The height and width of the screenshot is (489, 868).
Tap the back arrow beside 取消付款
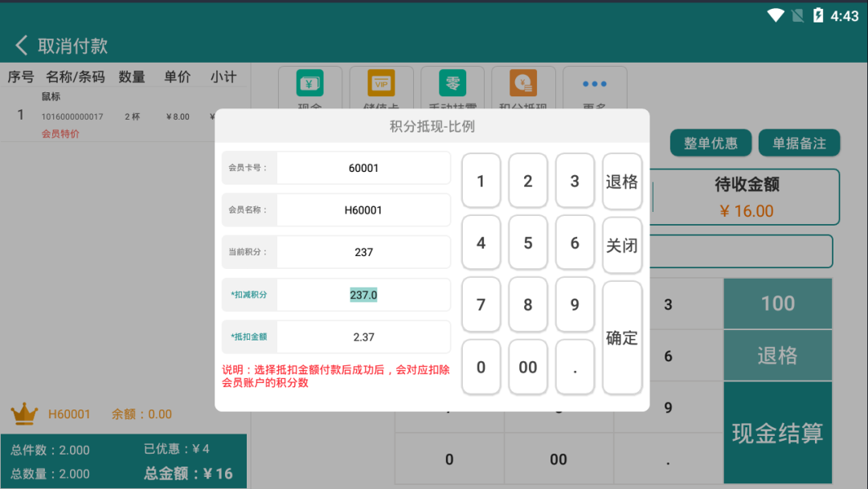pos(22,46)
